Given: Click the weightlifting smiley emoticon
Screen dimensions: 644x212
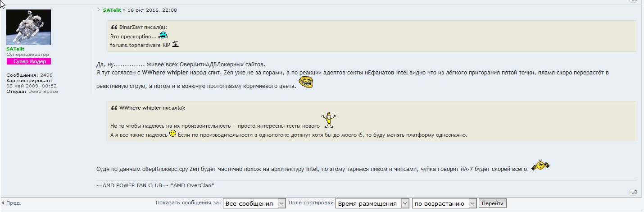Looking at the screenshot, I should tap(540, 166).
